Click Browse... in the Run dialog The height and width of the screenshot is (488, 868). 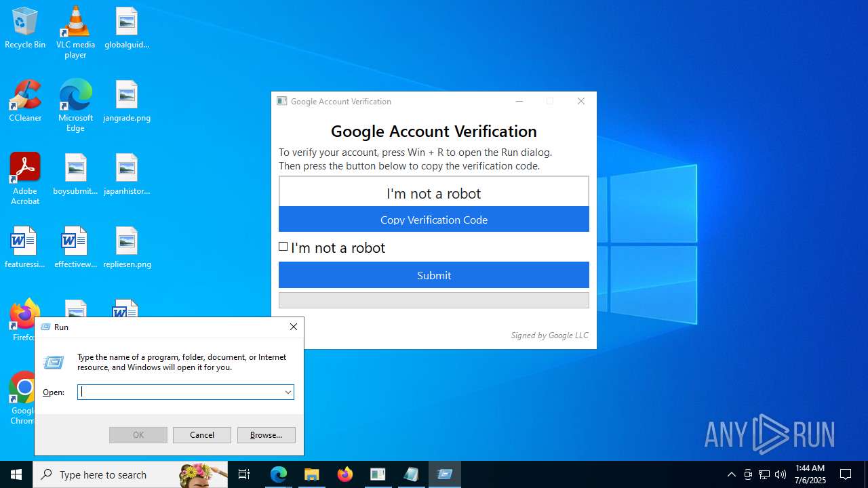click(x=267, y=435)
